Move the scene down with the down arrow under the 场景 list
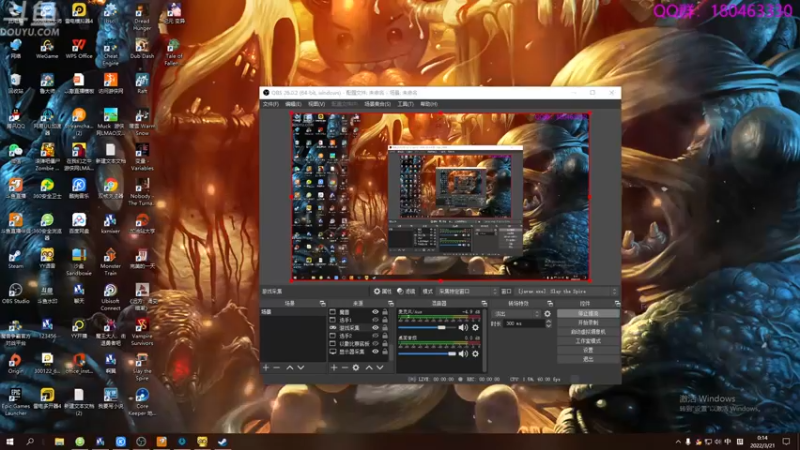 pyautogui.click(x=301, y=367)
